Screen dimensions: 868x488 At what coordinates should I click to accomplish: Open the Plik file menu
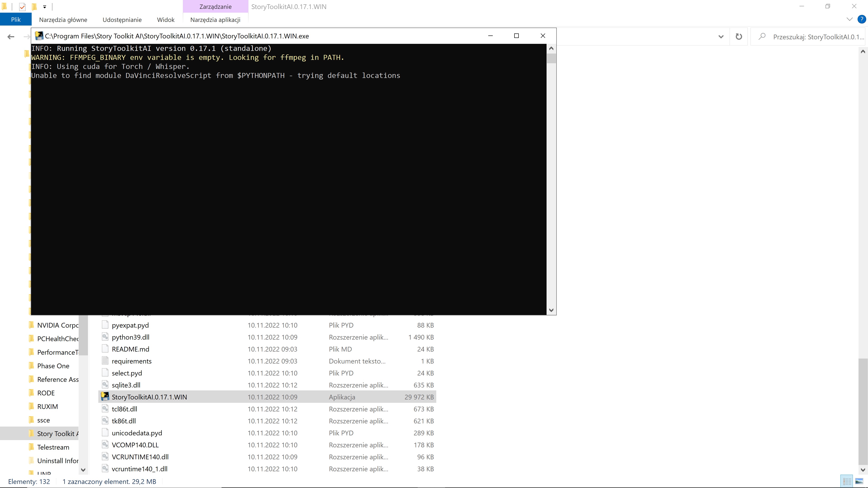pos(16,19)
